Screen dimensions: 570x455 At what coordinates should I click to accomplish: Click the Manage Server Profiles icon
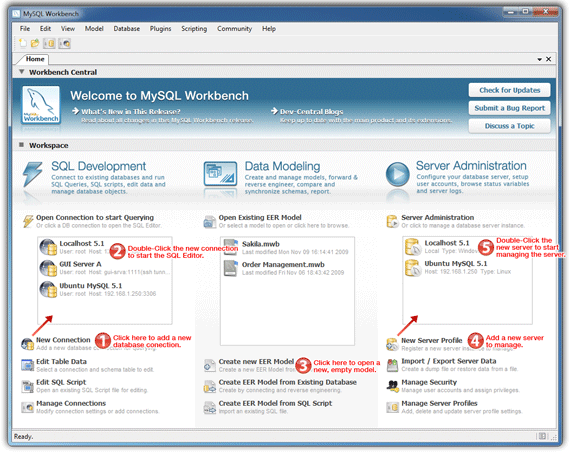click(392, 407)
